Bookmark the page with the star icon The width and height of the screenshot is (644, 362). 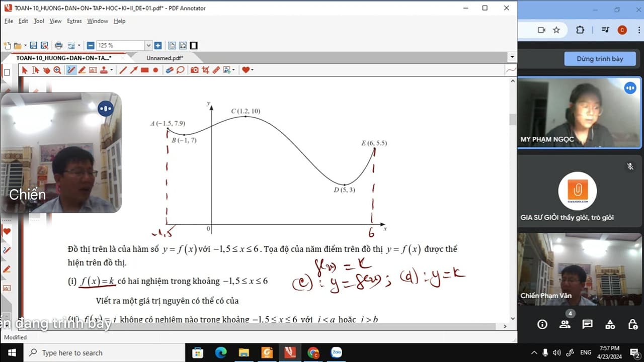pos(556,30)
